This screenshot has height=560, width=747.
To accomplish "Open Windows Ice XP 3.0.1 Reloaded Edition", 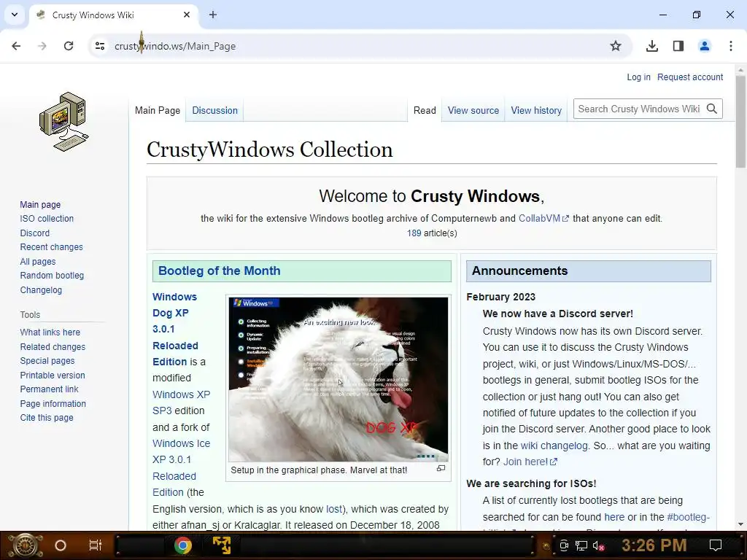I will coord(181,467).
